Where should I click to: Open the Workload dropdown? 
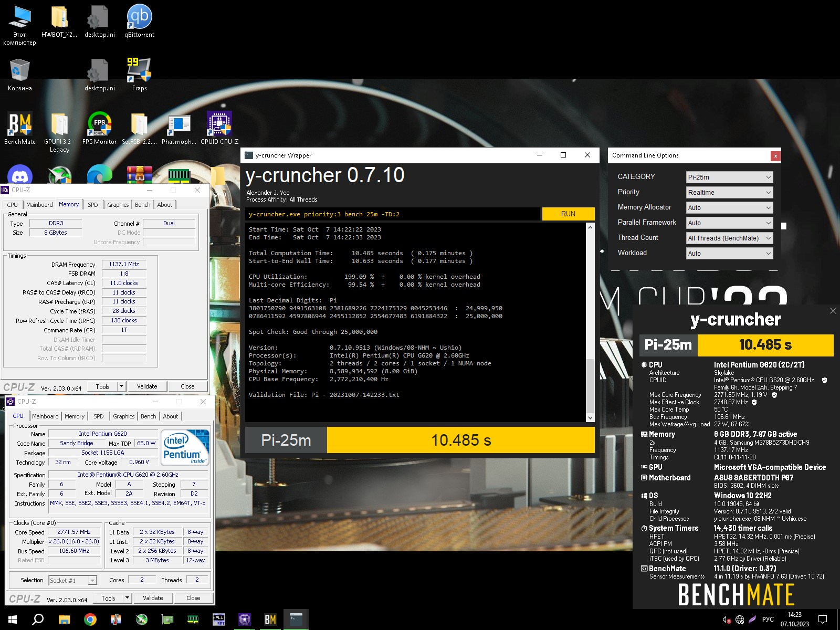(729, 253)
